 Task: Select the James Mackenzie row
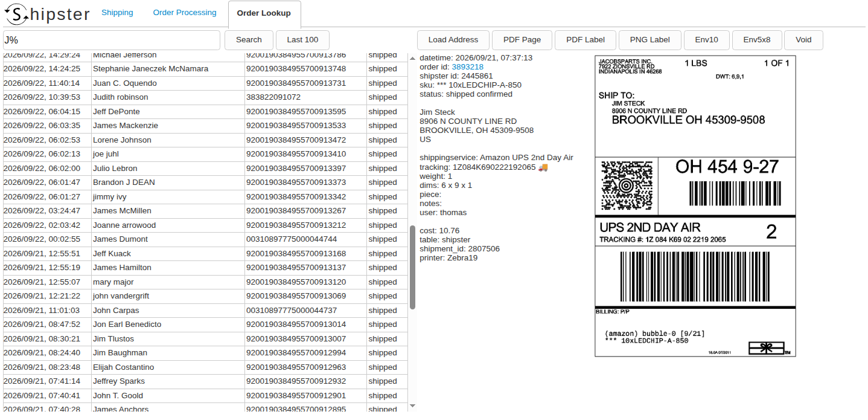point(205,126)
